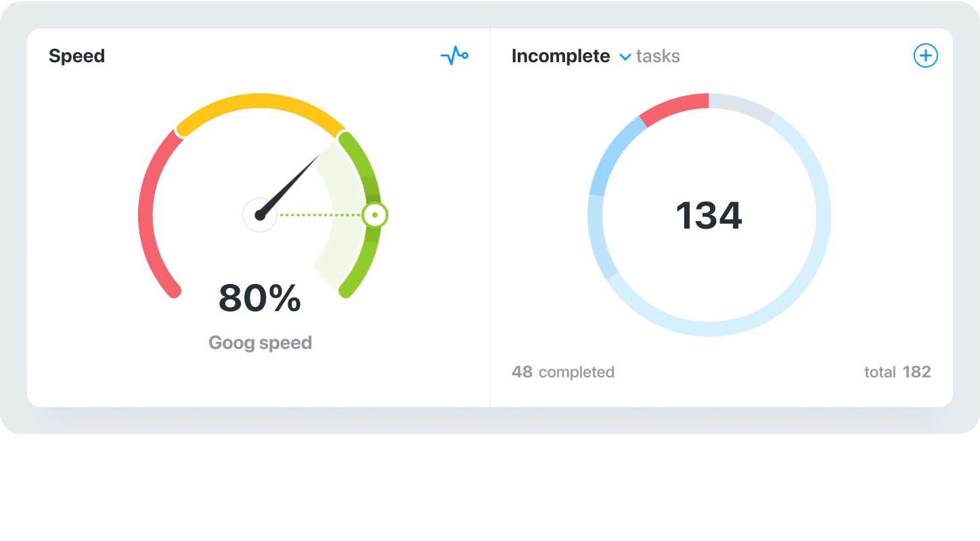Select the Incomplete card header

tap(561, 56)
